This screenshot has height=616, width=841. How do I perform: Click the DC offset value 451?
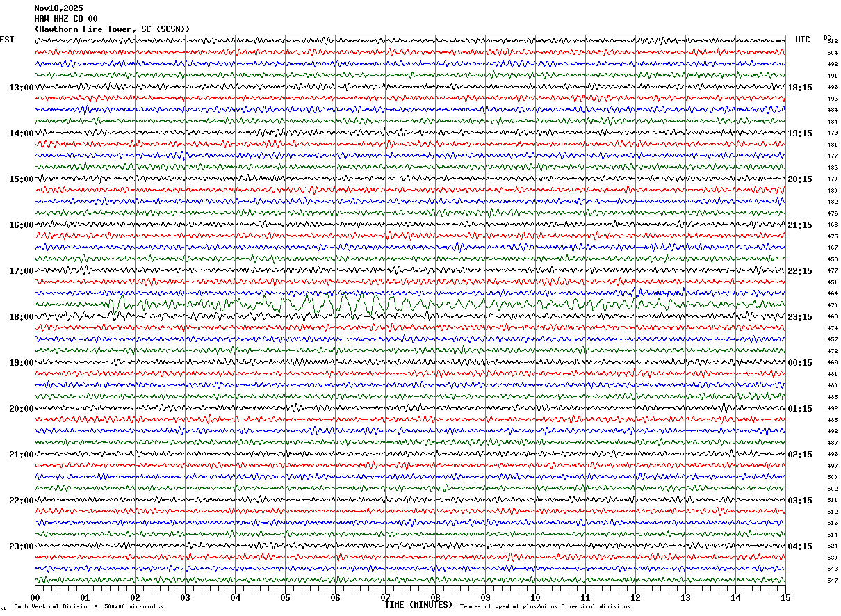tap(832, 282)
